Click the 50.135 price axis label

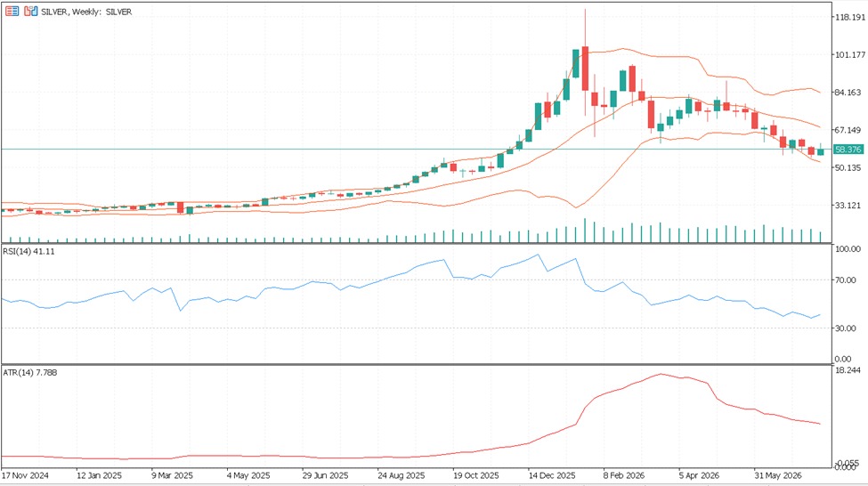[x=849, y=167]
